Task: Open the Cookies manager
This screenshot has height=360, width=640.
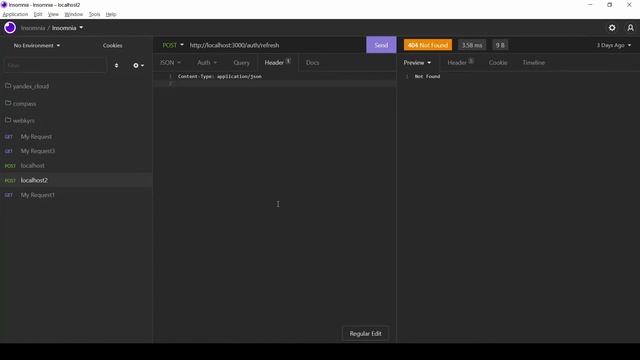Action: pyautogui.click(x=113, y=45)
